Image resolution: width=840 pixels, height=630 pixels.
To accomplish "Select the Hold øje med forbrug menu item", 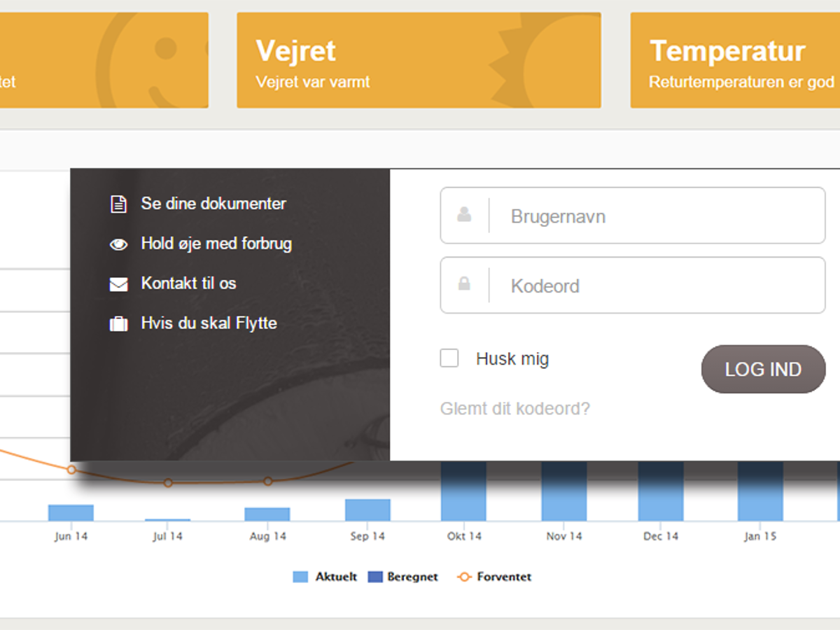I will pos(216,244).
